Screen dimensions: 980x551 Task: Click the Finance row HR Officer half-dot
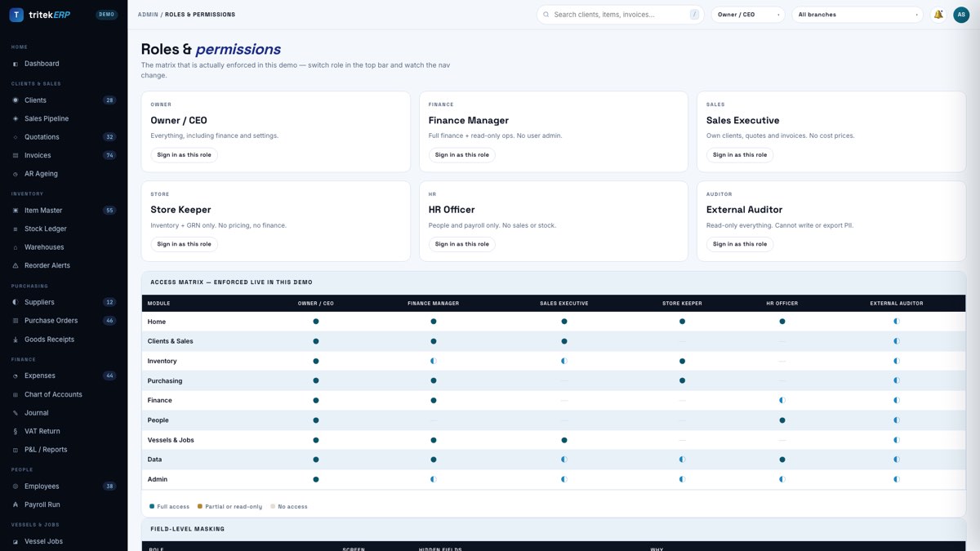point(782,401)
